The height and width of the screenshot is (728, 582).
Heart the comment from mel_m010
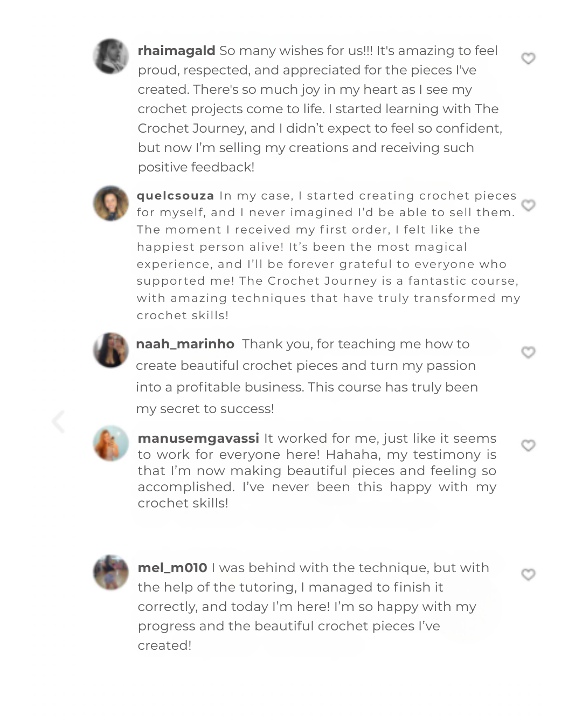click(x=528, y=575)
